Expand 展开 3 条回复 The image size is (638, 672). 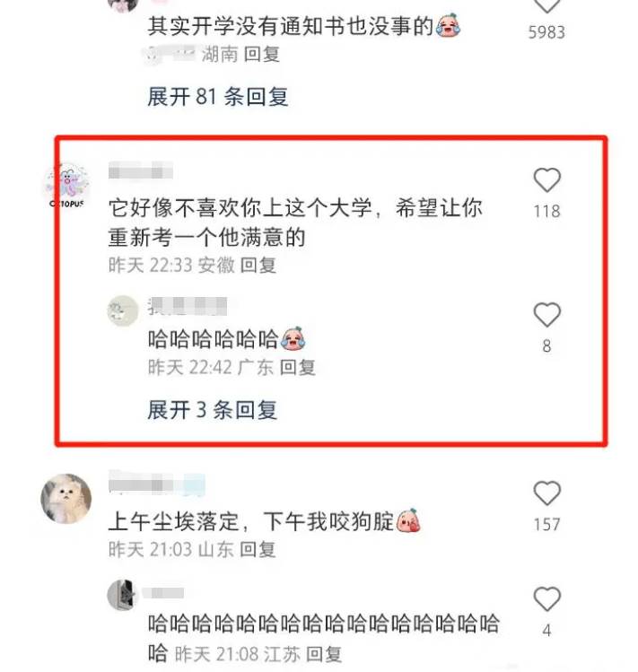click(x=213, y=410)
